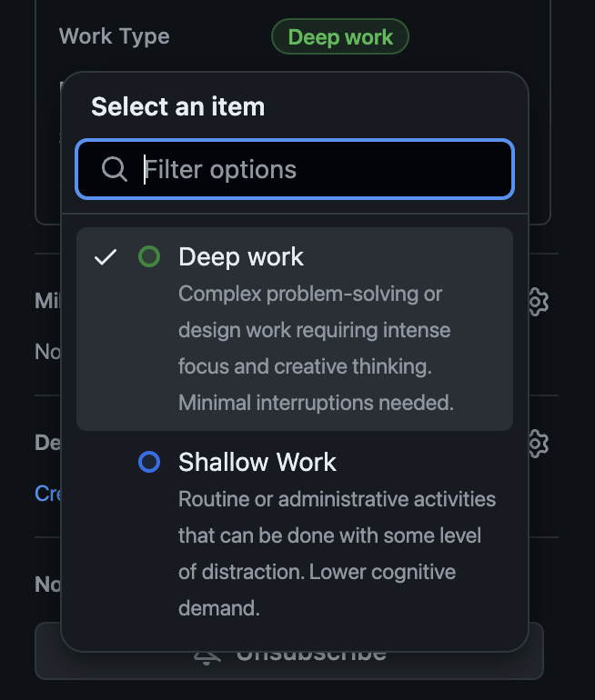The width and height of the screenshot is (595, 700).
Task: Open the Milestone section gear icon
Action: coord(538,302)
